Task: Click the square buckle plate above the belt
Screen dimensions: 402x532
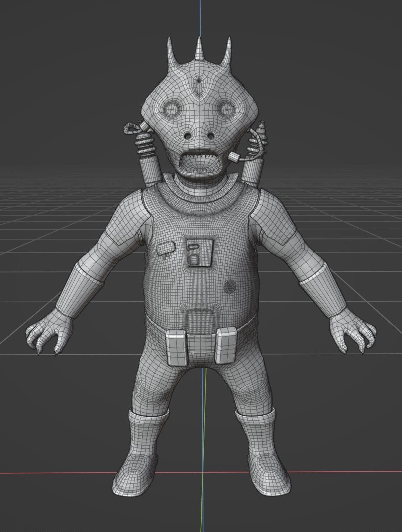Action: click(x=201, y=321)
